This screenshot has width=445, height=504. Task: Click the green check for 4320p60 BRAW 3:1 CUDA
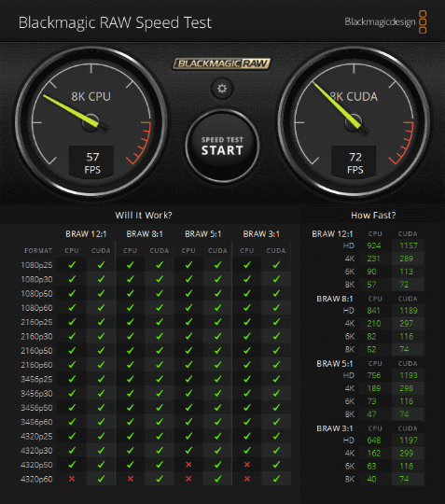(276, 479)
